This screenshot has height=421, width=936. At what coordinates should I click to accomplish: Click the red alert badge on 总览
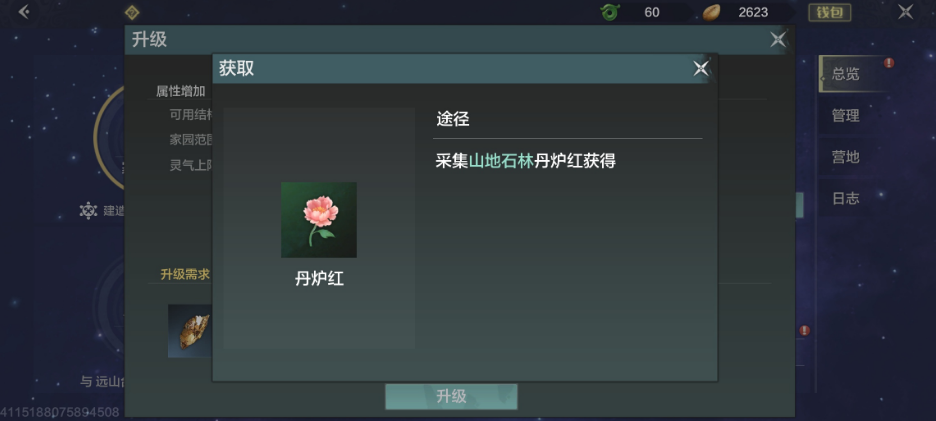889,62
